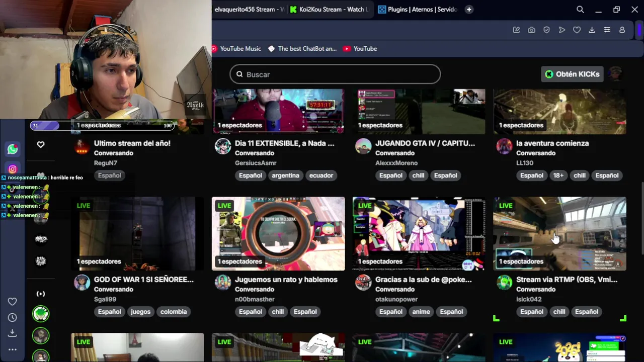Open three-dot sidebar setup menu
The image size is (644, 362).
(x=13, y=349)
